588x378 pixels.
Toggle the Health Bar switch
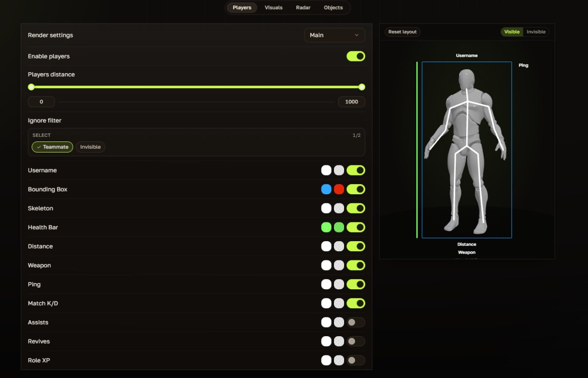pos(356,227)
